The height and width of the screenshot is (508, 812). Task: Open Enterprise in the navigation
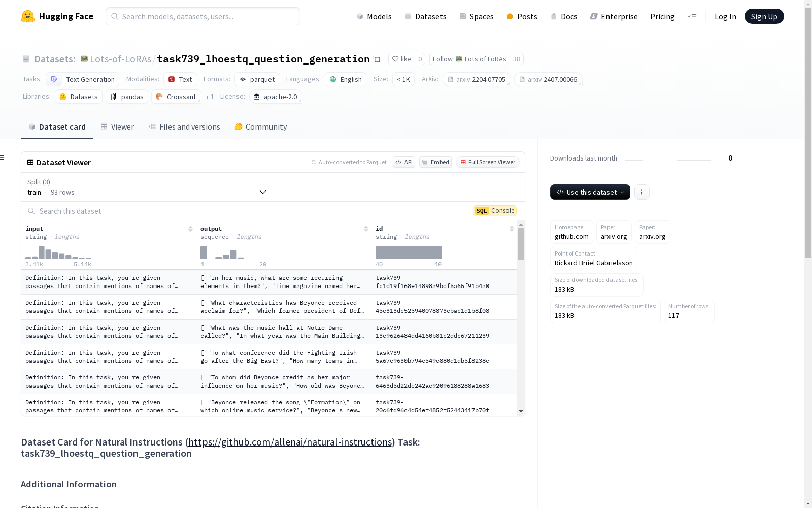click(614, 16)
